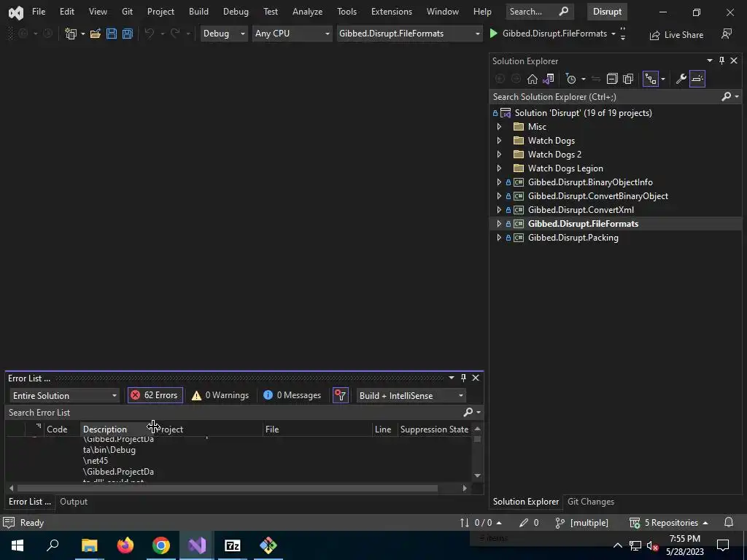Screen dimensions: 747x560
Task: Pin the Error List panel
Action: (463, 378)
